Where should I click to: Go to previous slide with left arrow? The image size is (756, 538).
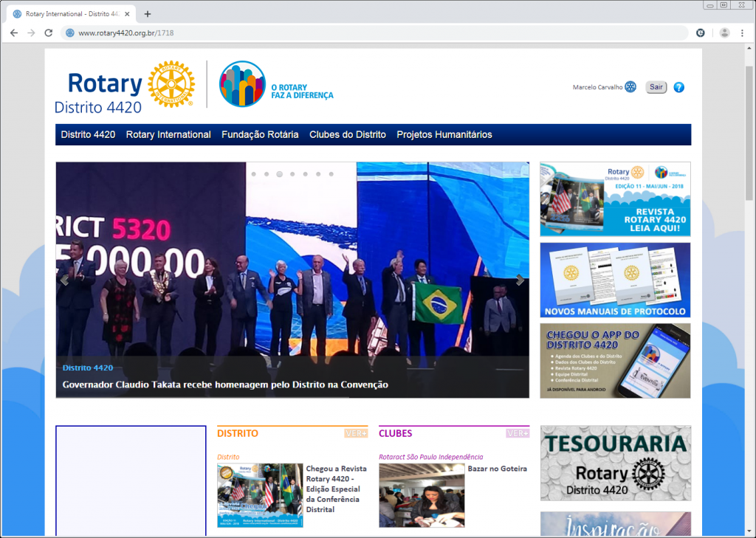pos(65,280)
